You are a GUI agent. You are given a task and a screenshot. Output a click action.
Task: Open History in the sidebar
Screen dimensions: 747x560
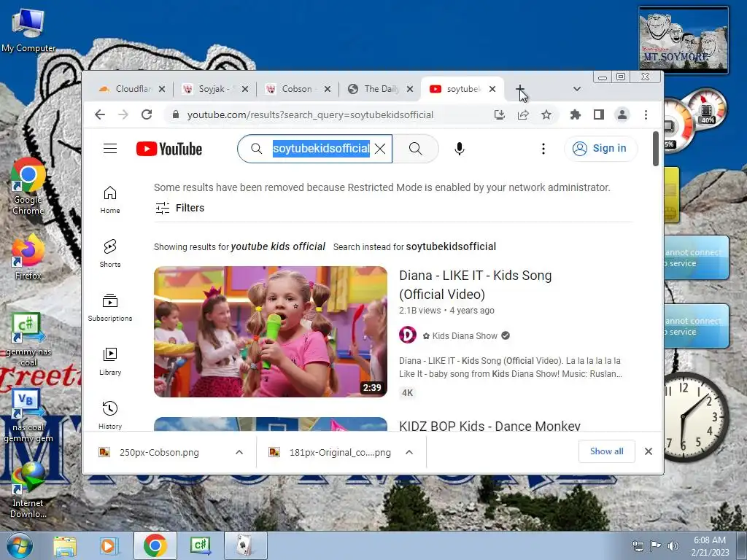coord(110,415)
